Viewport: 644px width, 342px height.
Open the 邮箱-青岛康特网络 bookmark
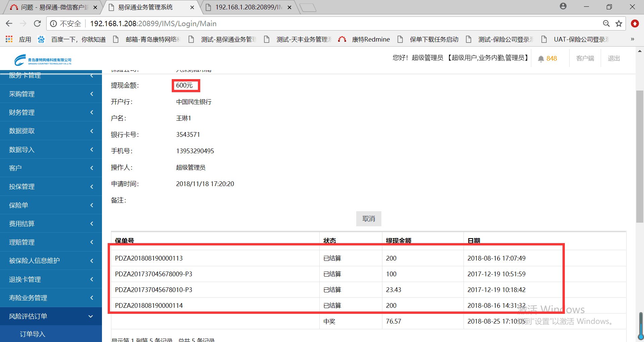click(147, 39)
